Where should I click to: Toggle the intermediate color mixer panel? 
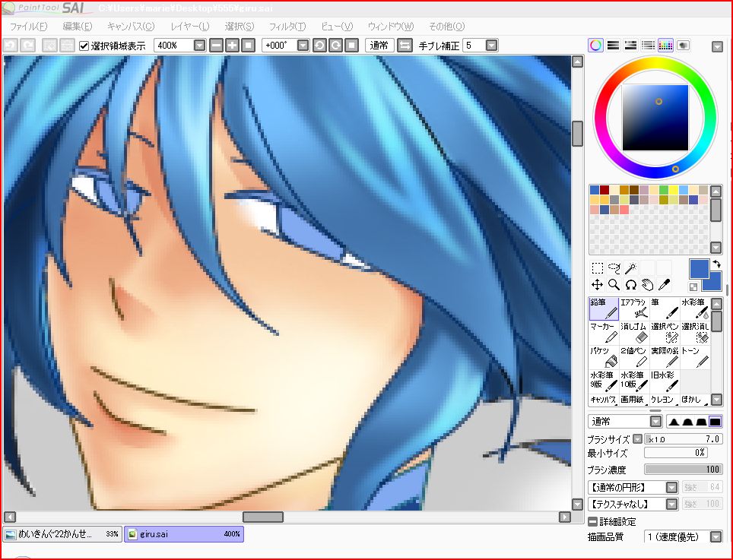click(x=648, y=46)
